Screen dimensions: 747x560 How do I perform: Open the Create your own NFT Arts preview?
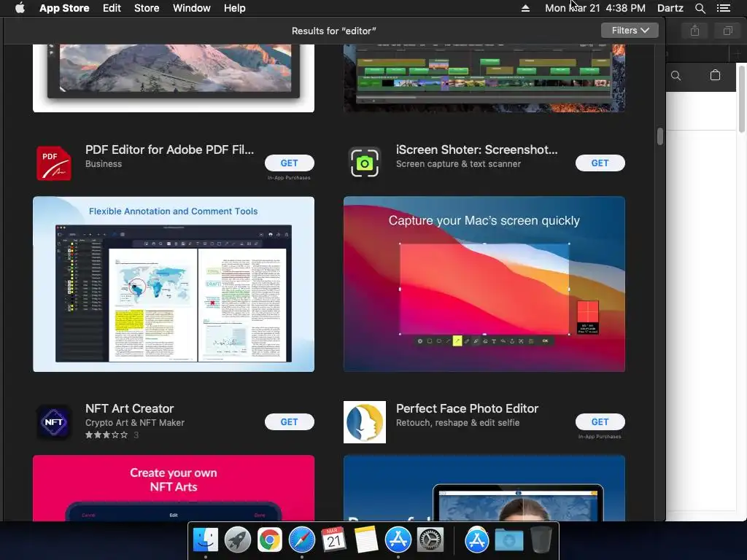174,488
